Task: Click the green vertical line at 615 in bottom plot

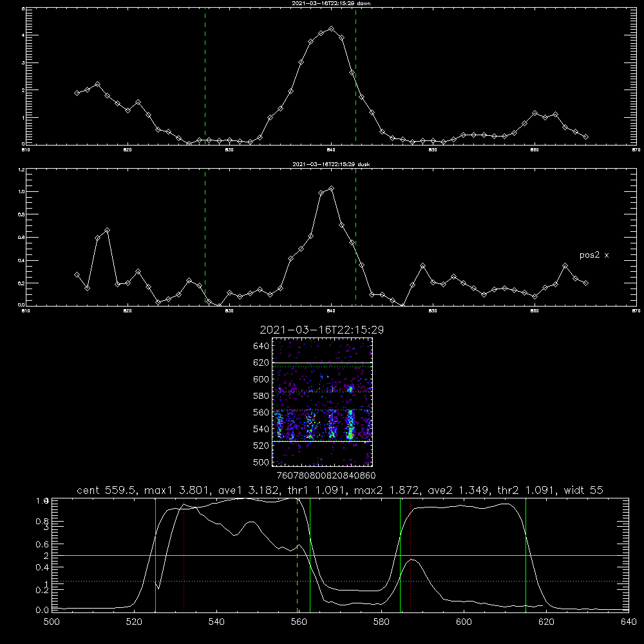Action: tap(526, 555)
